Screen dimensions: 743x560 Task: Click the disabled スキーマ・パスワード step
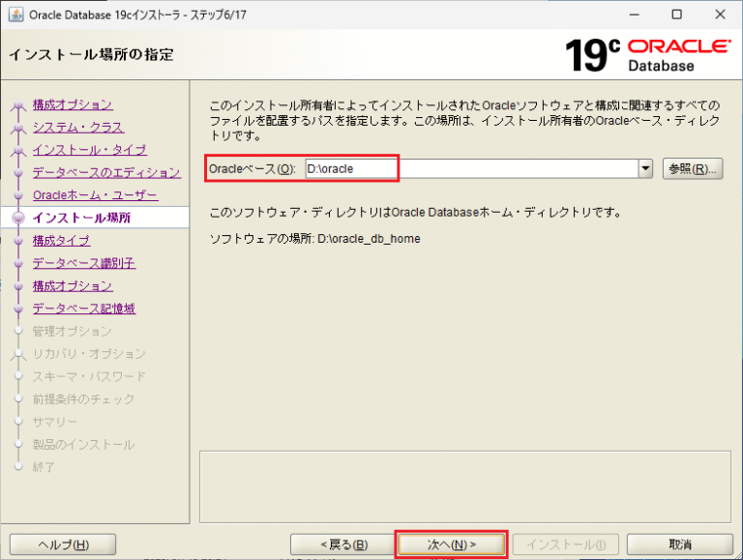point(89,376)
